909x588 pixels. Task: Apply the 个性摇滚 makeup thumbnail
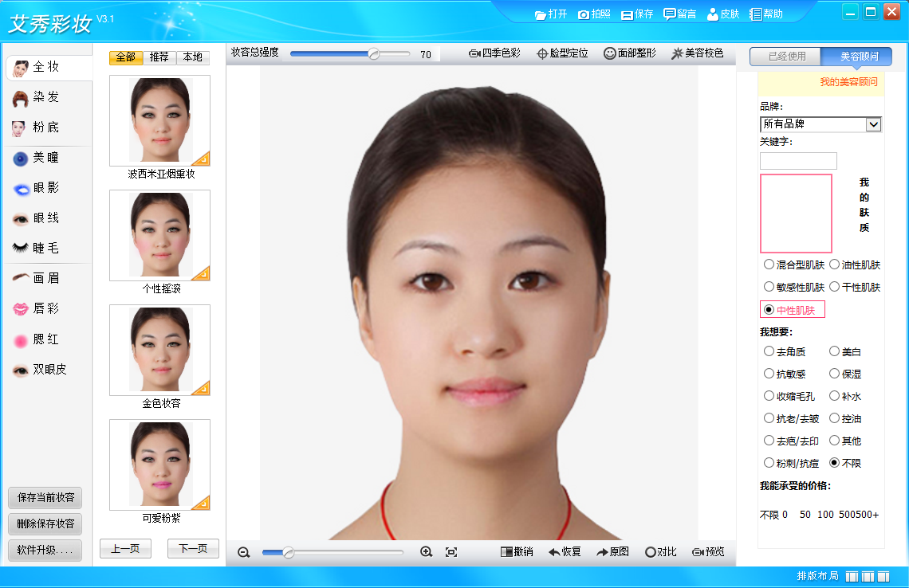tap(160, 235)
